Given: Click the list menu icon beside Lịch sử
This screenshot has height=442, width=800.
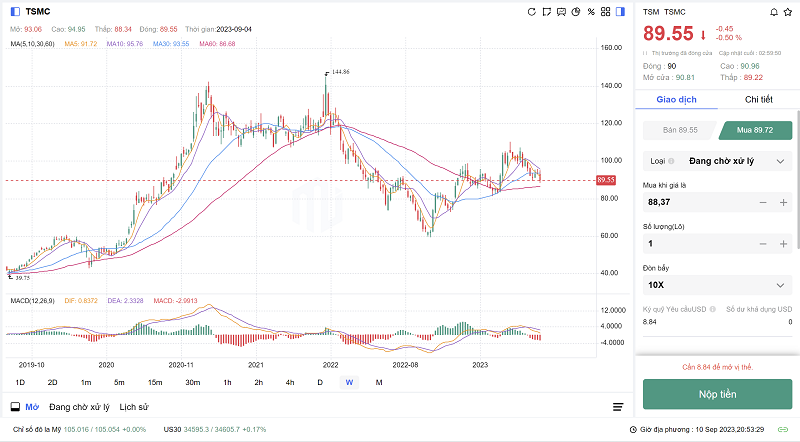Looking at the screenshot, I should coord(618,407).
